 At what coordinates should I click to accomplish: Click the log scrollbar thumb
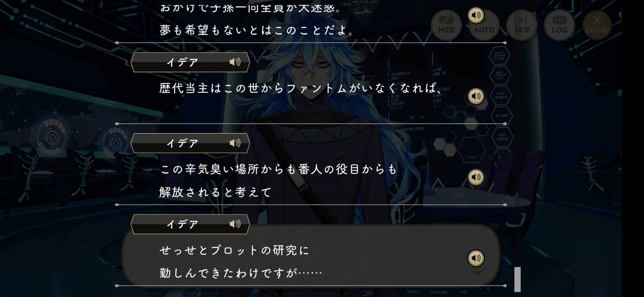[x=517, y=279]
